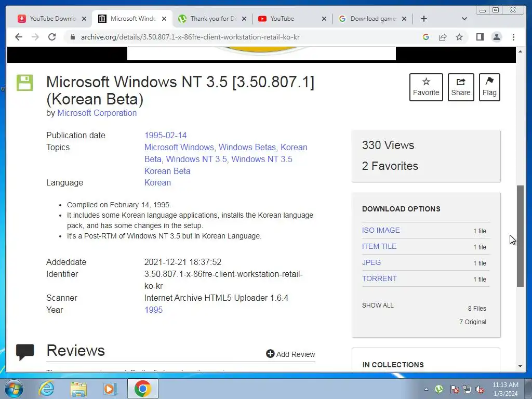Open the Windows Betas topic link

(247, 147)
